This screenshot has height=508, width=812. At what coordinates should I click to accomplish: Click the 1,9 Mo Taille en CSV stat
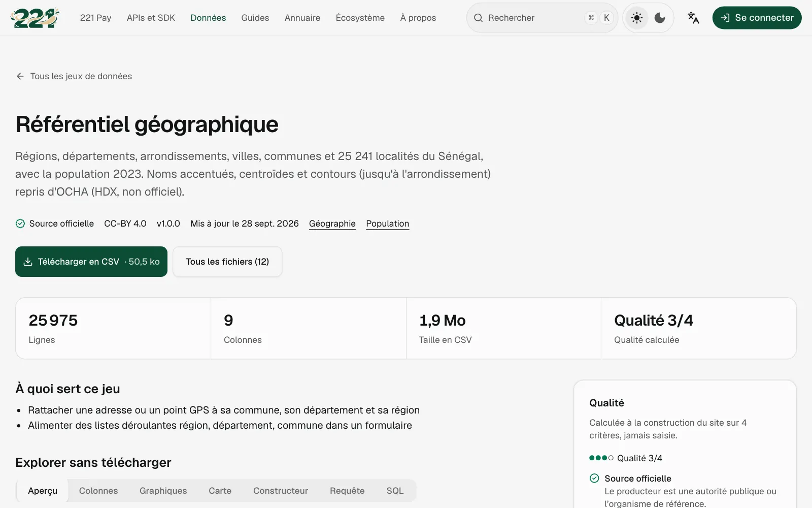(503, 328)
